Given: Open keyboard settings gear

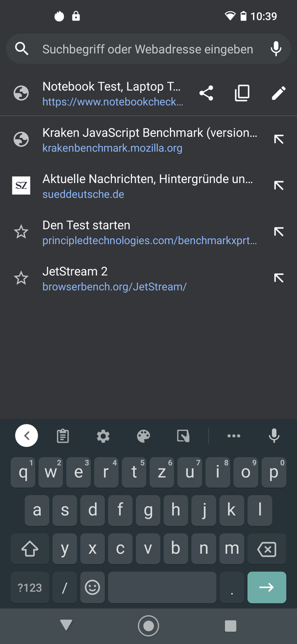Looking at the screenshot, I should point(103,436).
